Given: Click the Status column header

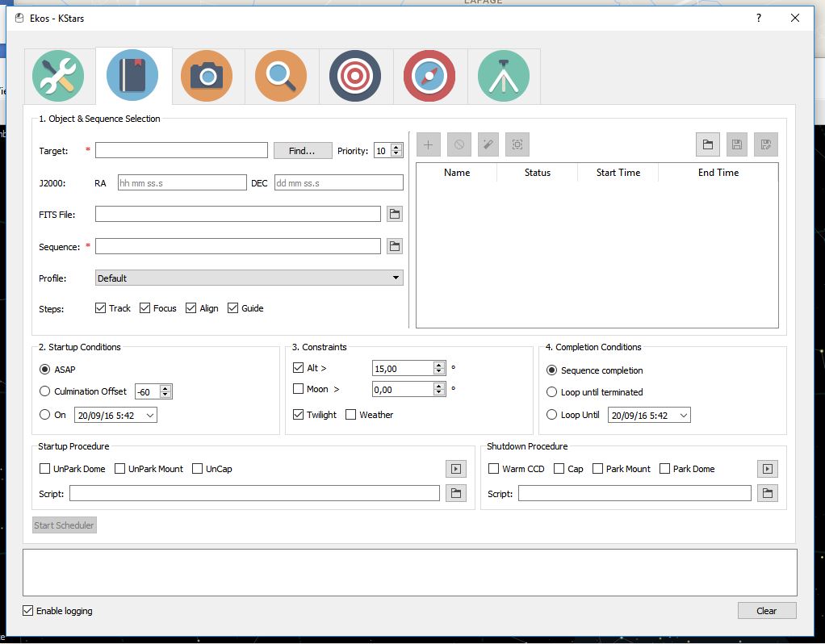Looking at the screenshot, I should pyautogui.click(x=537, y=173).
